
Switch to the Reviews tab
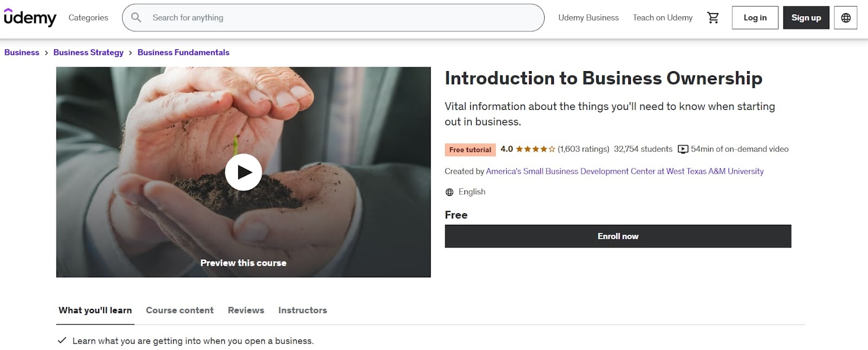point(246,310)
